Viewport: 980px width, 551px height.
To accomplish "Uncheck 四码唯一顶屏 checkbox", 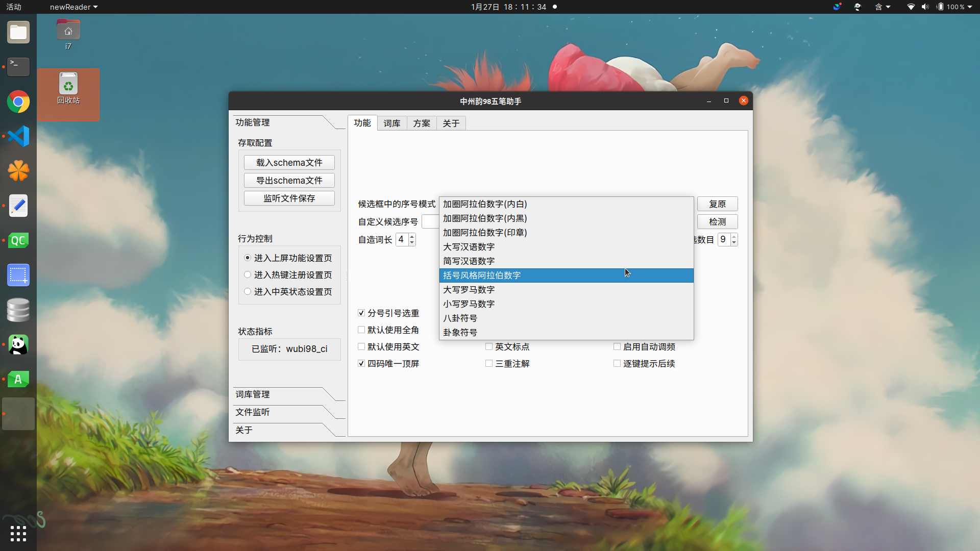I will coord(361,364).
